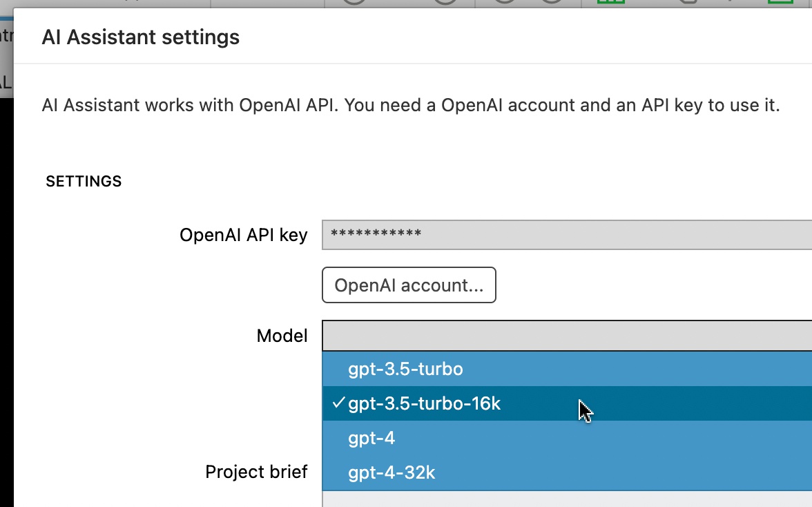Pick gpt-4-32k in the dropdown
This screenshot has width=812, height=507.
pos(567,472)
